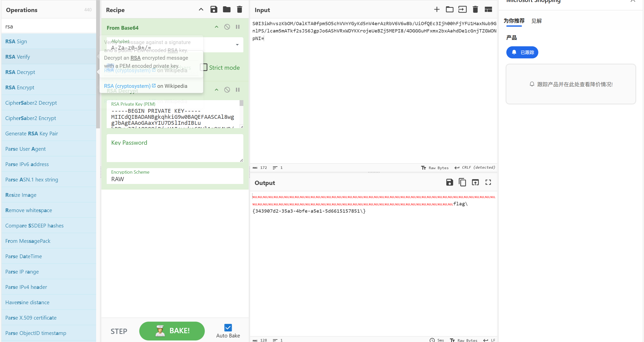Select Parse ASN.1 hex string operation
The height and width of the screenshot is (342, 644).
pos(49,179)
